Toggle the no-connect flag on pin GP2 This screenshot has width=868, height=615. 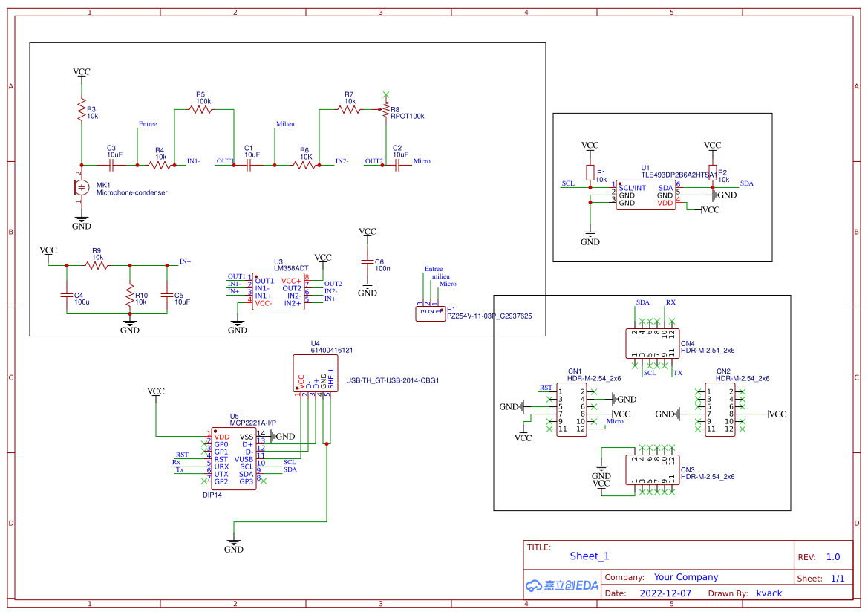tap(204, 481)
